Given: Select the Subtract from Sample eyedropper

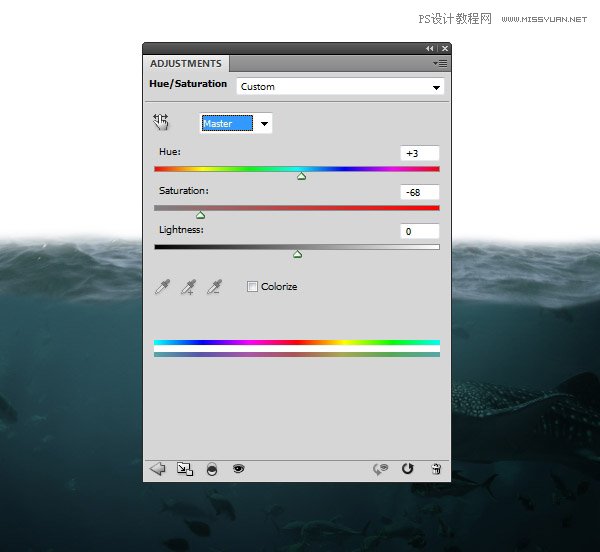Looking at the screenshot, I should 213,287.
